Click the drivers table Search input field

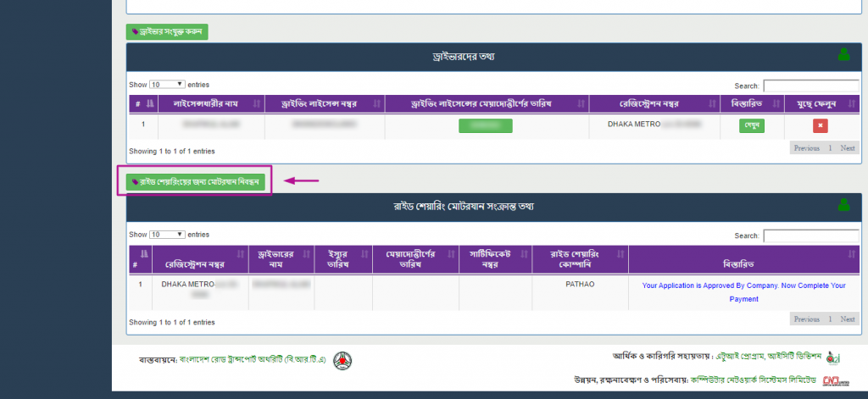[811, 86]
